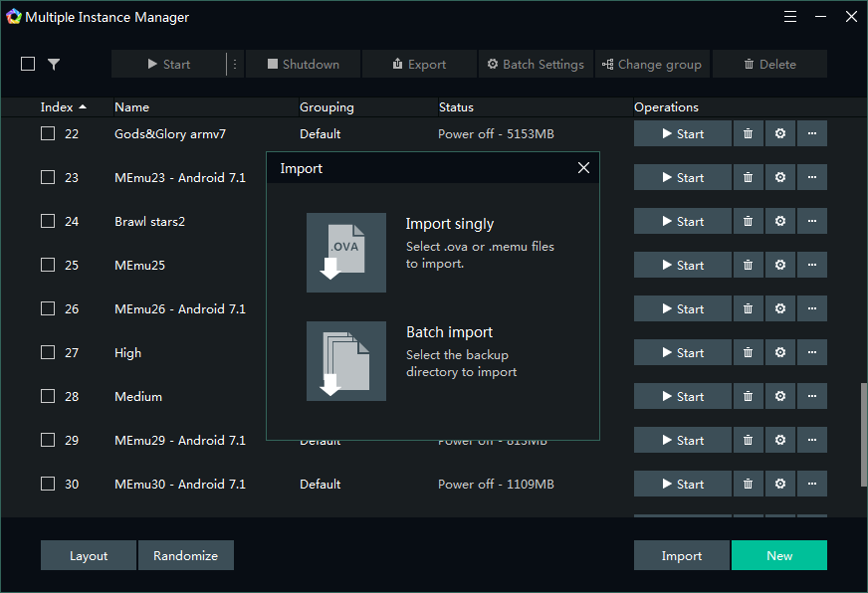Expand the Start button's extra options dots
Image resolution: width=868 pixels, height=593 pixels.
pos(235,65)
